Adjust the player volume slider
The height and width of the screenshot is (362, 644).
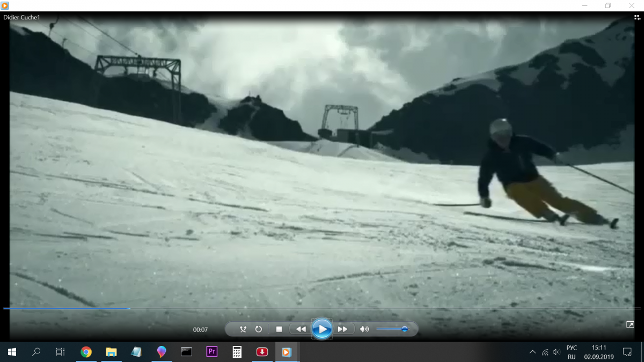pos(392,329)
